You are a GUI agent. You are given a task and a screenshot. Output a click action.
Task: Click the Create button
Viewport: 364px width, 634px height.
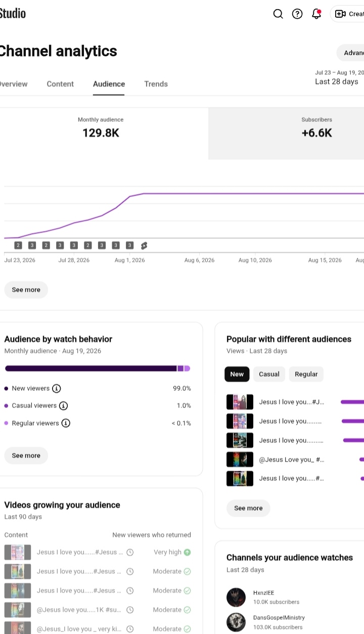[348, 14]
